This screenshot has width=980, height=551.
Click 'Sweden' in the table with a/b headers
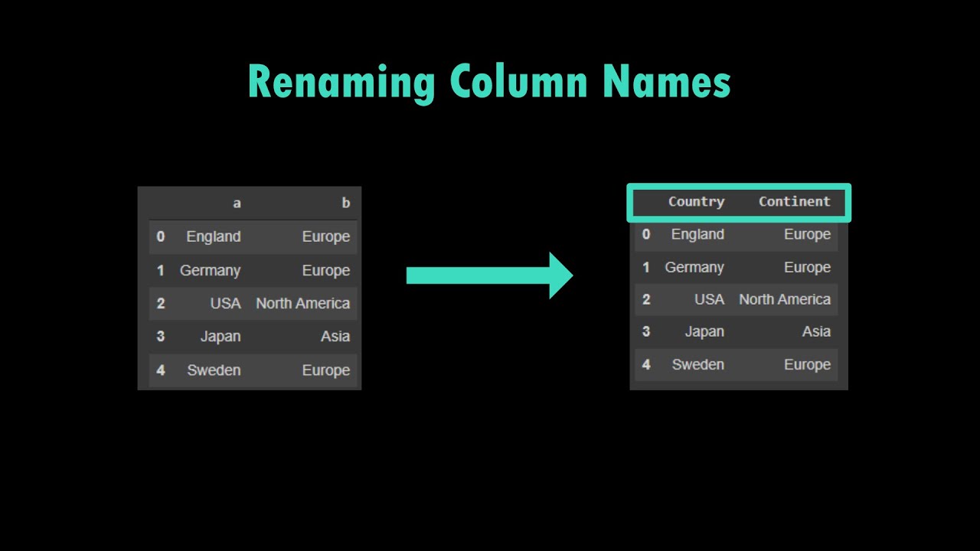(214, 370)
